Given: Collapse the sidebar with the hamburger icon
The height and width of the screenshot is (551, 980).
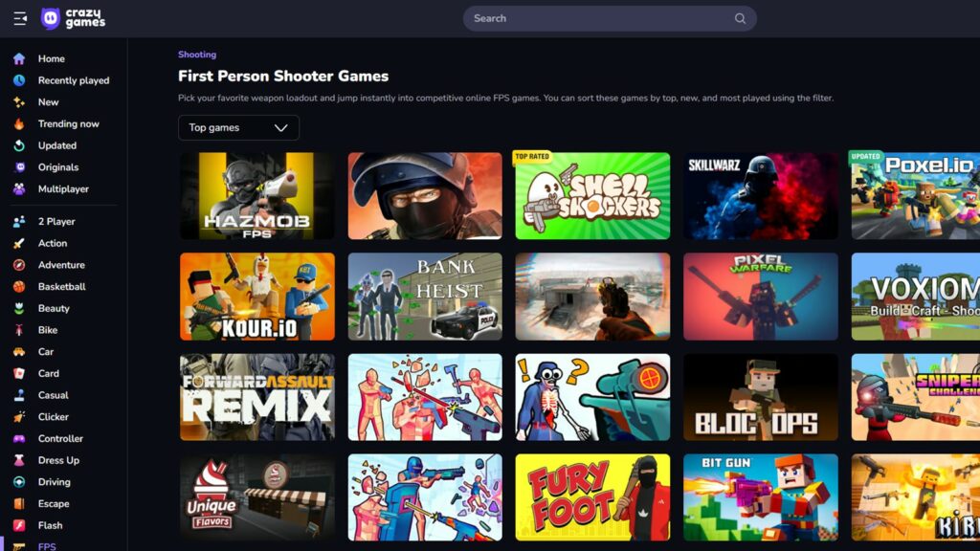Looking at the screenshot, I should [x=20, y=19].
